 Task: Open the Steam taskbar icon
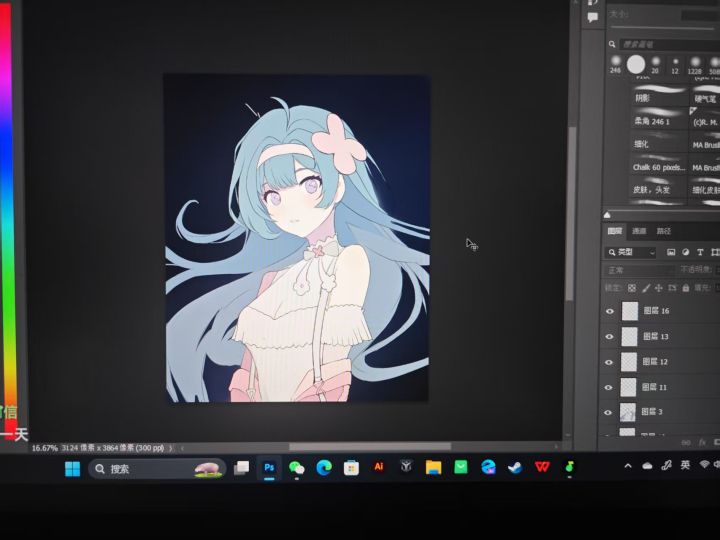[515, 467]
